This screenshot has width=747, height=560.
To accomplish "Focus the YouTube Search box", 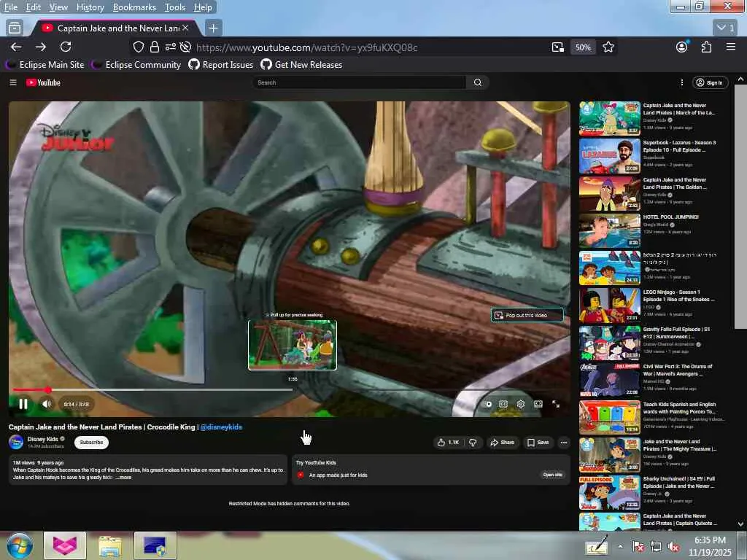I will point(359,82).
